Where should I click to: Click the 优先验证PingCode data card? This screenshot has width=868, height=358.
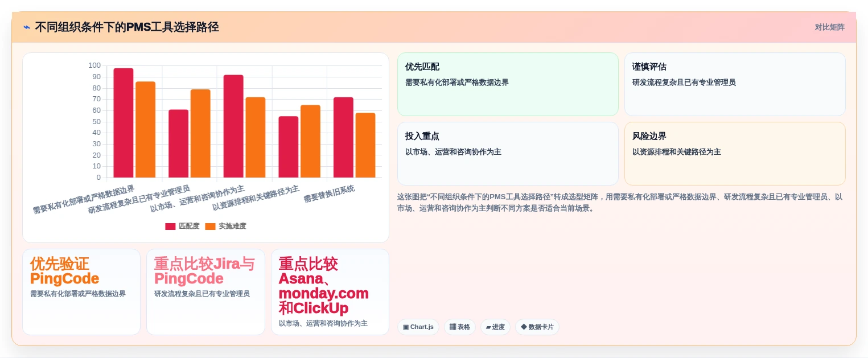click(81, 292)
